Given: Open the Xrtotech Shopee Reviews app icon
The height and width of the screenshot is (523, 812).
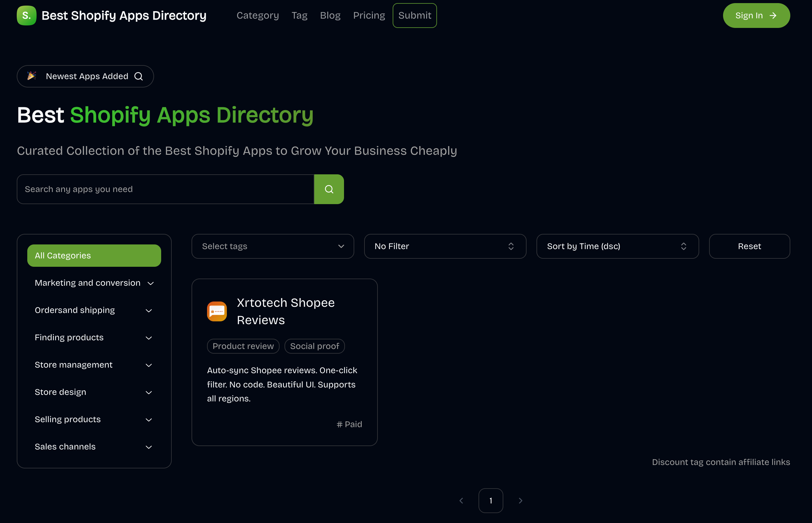Looking at the screenshot, I should tap(217, 311).
